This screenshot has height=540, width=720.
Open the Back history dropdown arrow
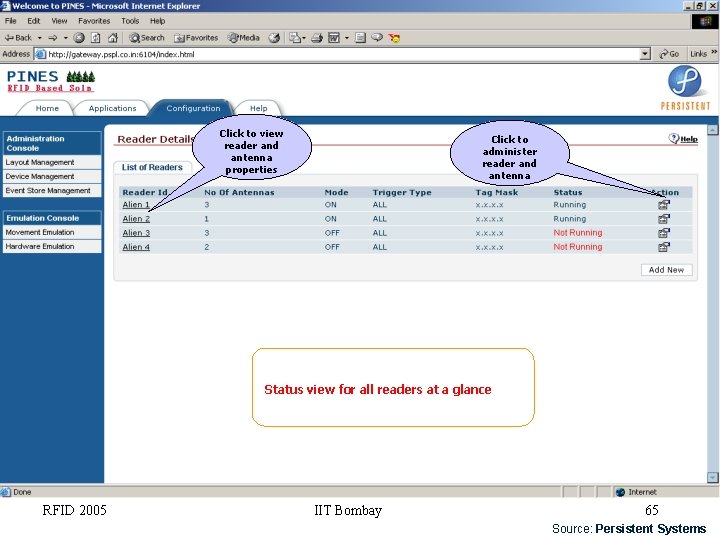(x=39, y=38)
